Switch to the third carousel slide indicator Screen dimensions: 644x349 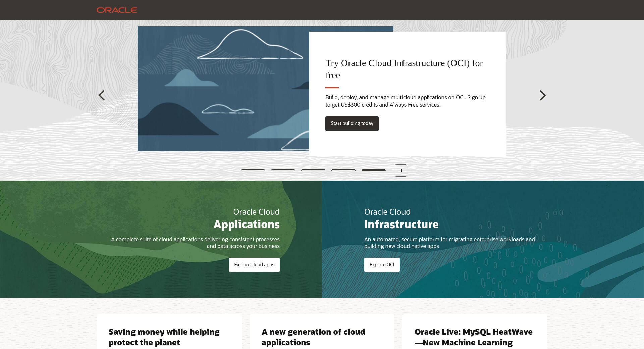point(313,170)
